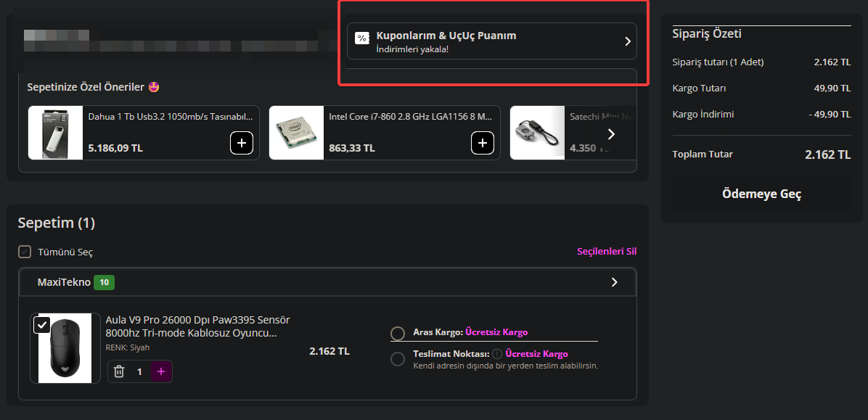Click the Sepetim (1) heading
Viewport: 868px width, 420px height.
57,223
